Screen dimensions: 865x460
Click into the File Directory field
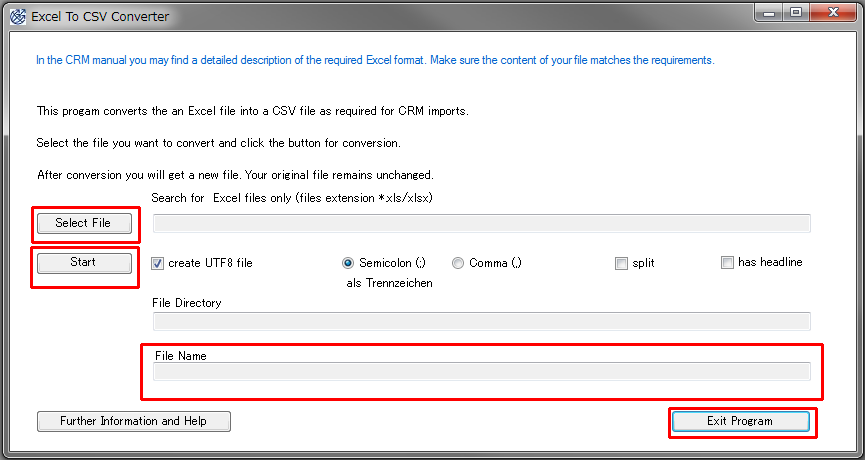481,321
